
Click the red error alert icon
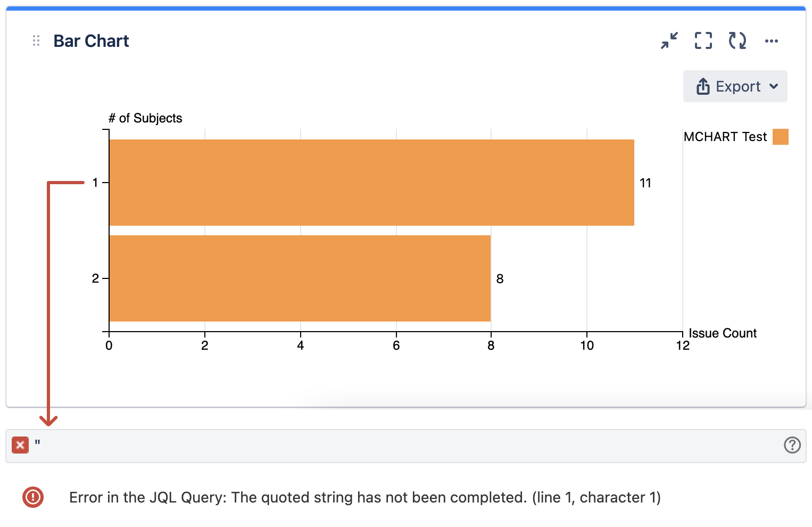click(x=33, y=497)
